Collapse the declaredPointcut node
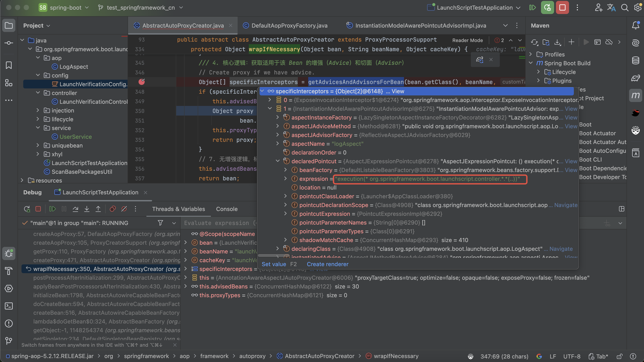The height and width of the screenshot is (362, 644). tap(278, 161)
